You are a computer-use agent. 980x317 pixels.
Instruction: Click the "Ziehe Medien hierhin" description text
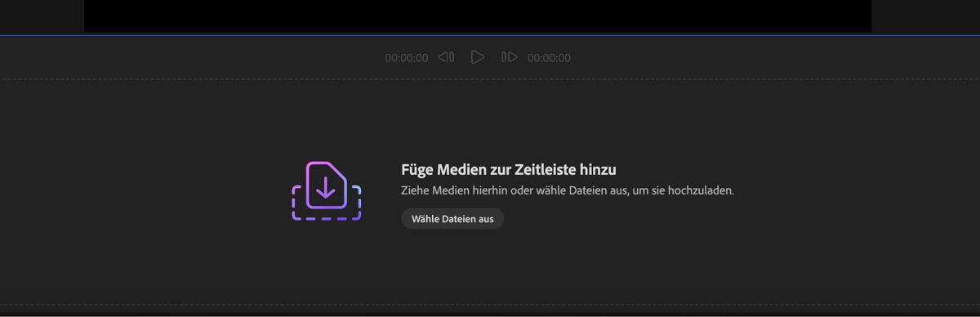[x=568, y=190]
